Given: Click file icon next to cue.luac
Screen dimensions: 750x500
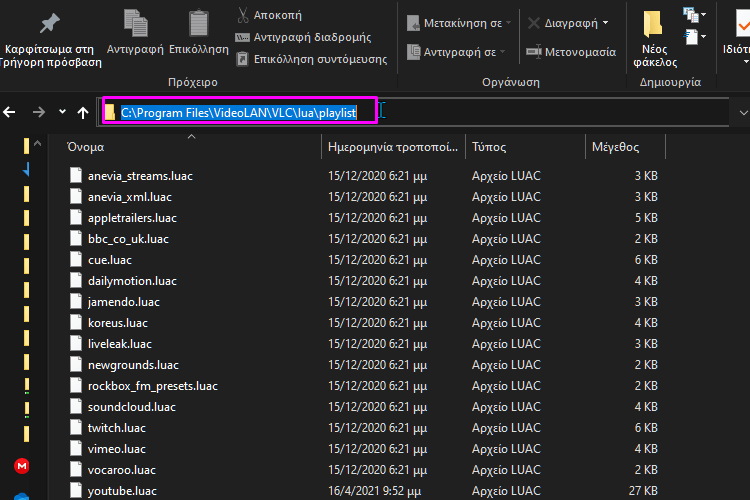Looking at the screenshot, I should (x=76, y=260).
